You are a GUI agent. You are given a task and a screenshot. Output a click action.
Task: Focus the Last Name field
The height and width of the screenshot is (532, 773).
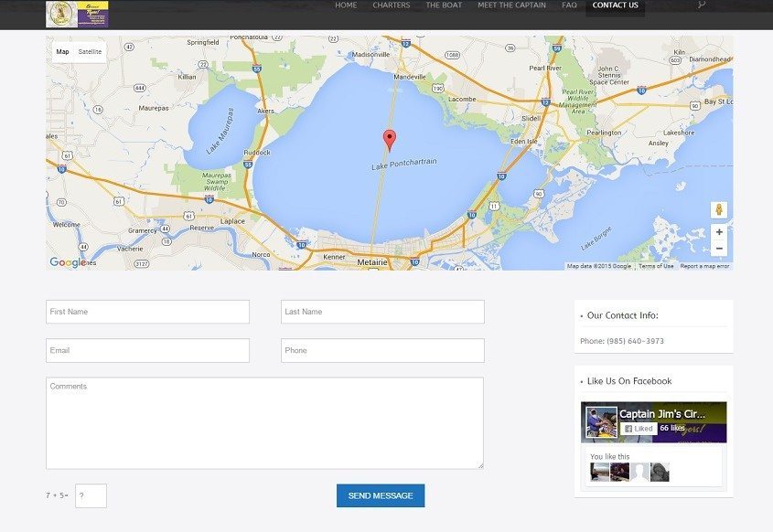point(382,312)
